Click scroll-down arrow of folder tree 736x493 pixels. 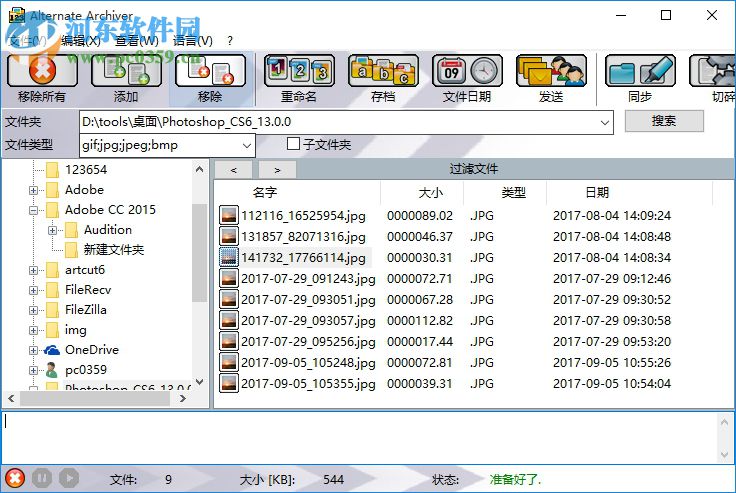[x=199, y=382]
